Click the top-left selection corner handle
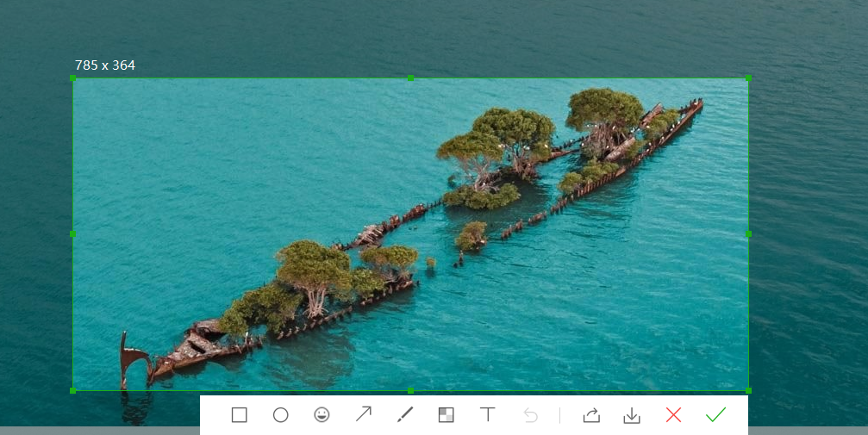This screenshot has width=868, height=435. click(x=73, y=78)
